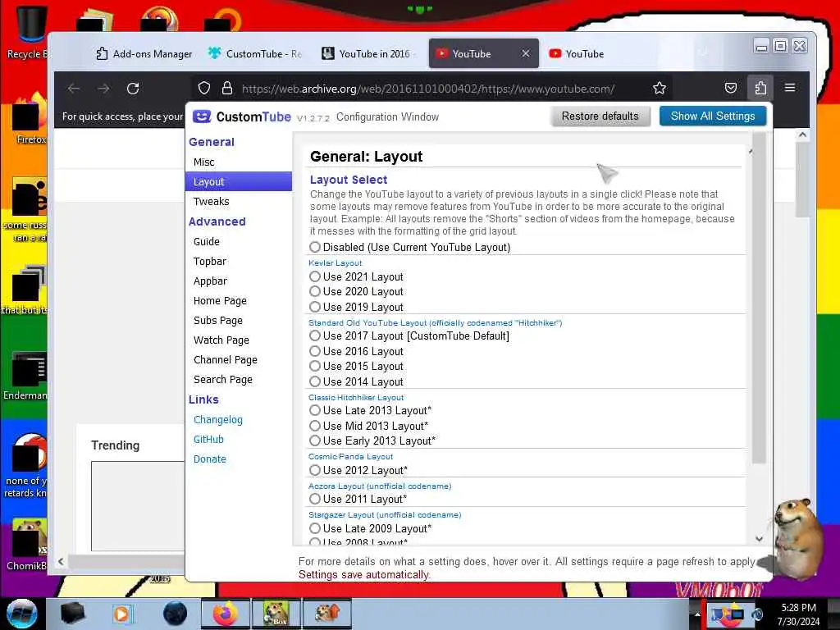
Task: Select Use 2017 Layout CustomTube Default
Action: point(315,336)
